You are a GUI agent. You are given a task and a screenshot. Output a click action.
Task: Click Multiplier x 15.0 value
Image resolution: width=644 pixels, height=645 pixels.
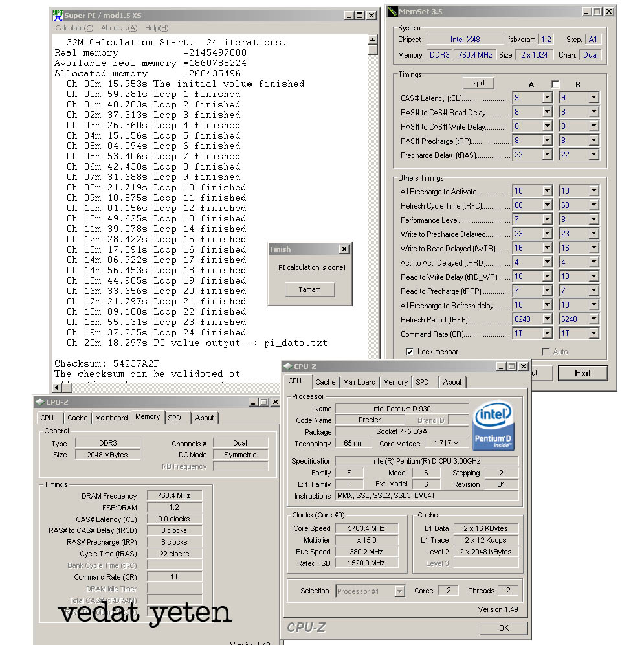pos(366,540)
